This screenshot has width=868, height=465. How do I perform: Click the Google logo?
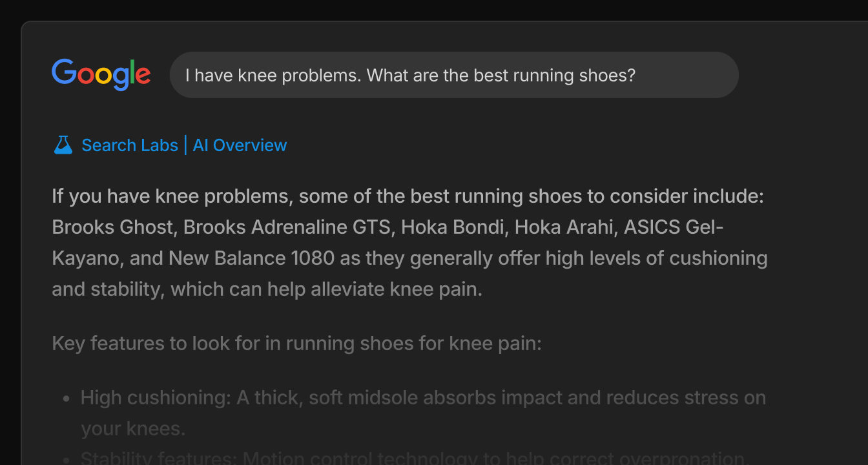pyautogui.click(x=101, y=75)
